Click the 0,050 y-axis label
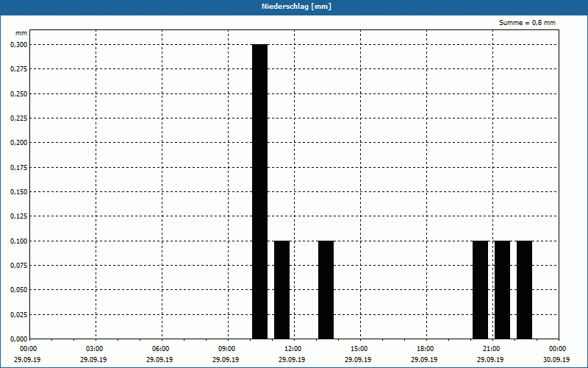This screenshot has height=368, width=588. 19,290
